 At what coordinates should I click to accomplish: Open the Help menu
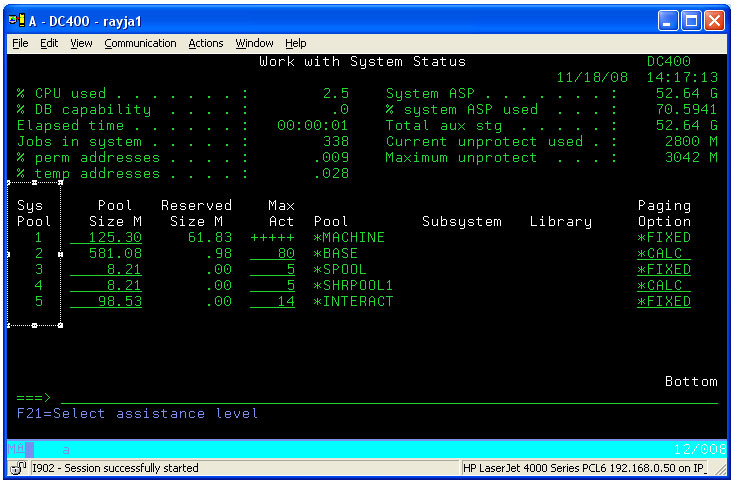296,44
